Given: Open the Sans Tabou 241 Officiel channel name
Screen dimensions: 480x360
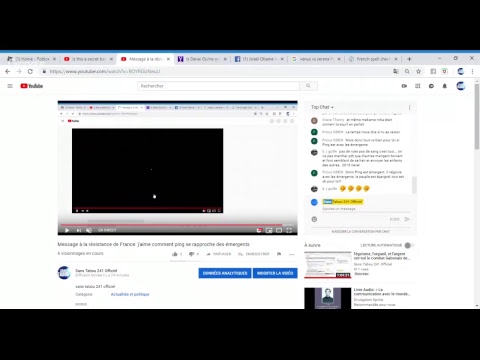Looking at the screenshot, I should pyautogui.click(x=96, y=271).
